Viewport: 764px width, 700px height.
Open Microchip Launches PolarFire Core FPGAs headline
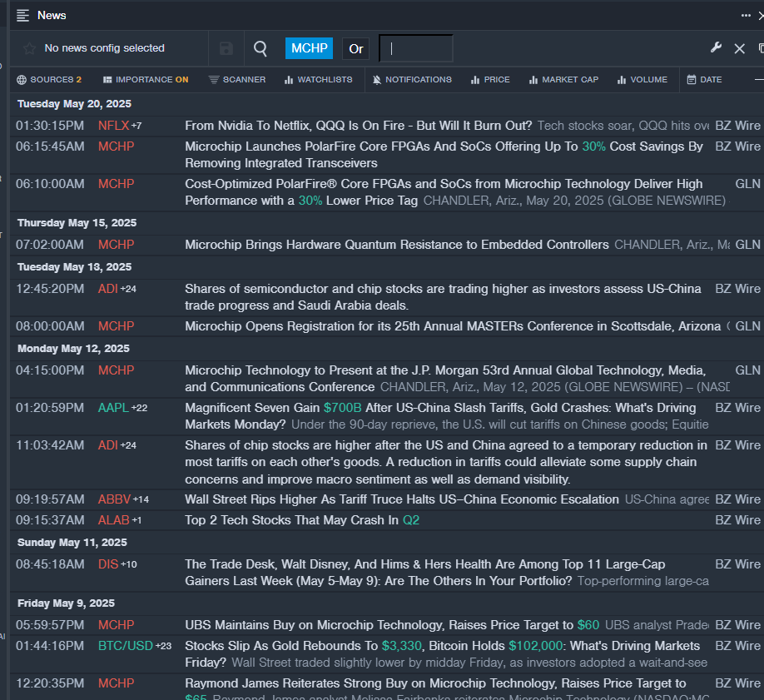pos(444,155)
